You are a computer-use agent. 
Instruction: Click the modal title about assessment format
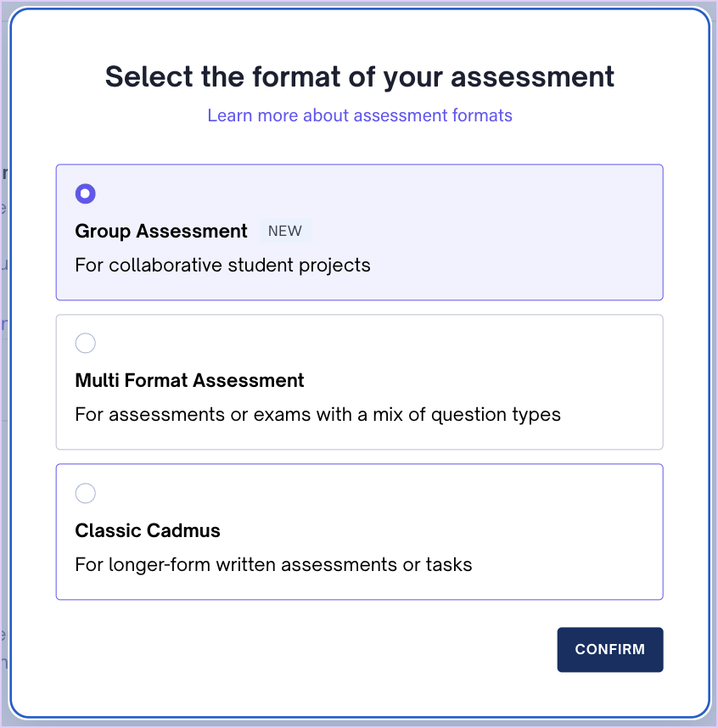tap(359, 76)
